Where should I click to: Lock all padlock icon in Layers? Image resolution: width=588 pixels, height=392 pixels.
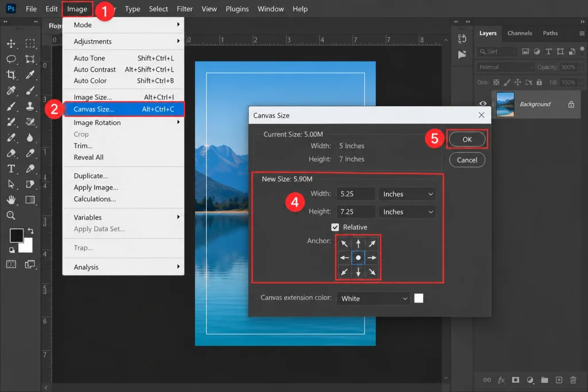click(539, 82)
